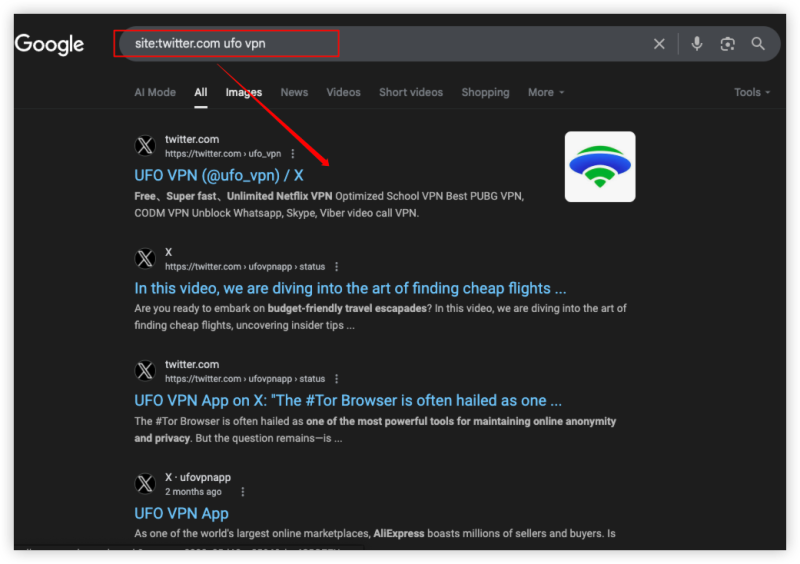Open the cheap flights video result link
The width and height of the screenshot is (800, 564).
pos(350,288)
